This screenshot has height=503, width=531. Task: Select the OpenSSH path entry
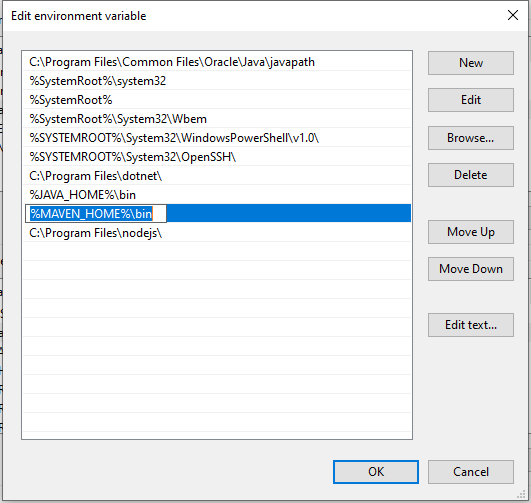click(217, 157)
